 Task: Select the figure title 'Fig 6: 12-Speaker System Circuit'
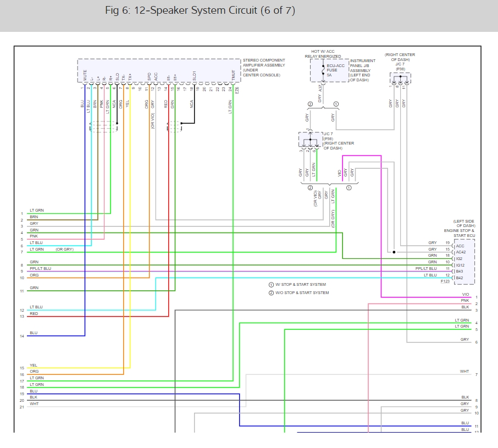tap(200, 11)
